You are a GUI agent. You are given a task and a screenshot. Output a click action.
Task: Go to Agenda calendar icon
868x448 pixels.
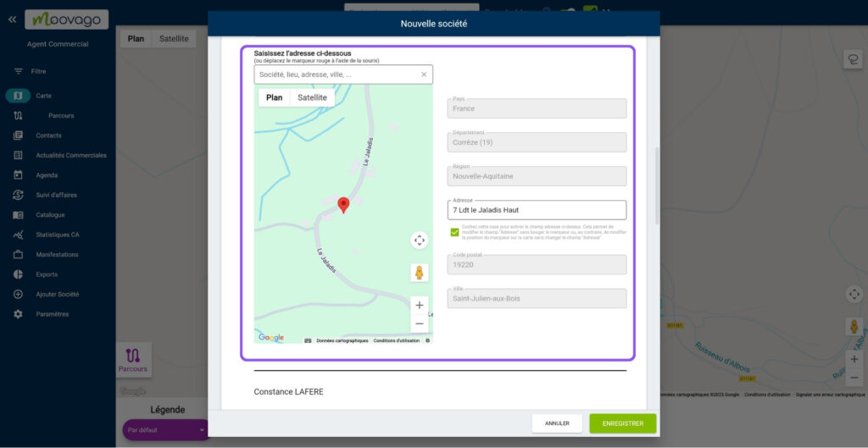click(x=18, y=175)
